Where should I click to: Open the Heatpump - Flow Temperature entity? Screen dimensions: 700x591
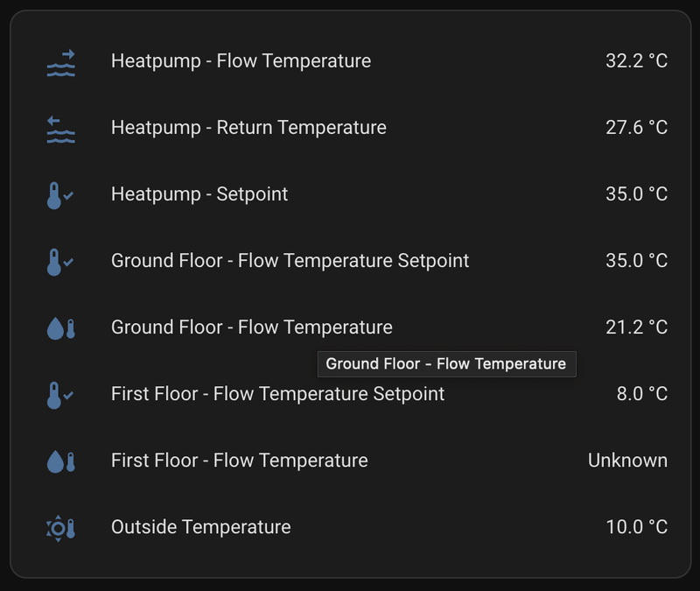(x=241, y=61)
